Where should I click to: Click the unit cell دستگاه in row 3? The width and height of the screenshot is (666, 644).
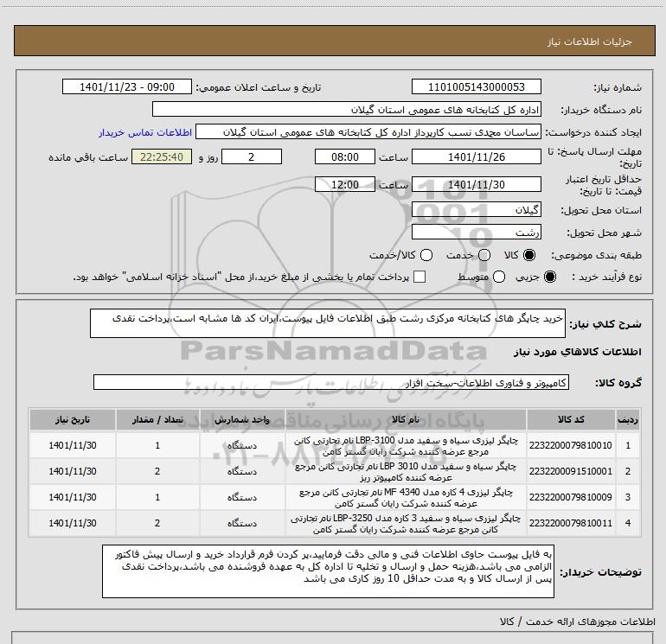(x=242, y=497)
